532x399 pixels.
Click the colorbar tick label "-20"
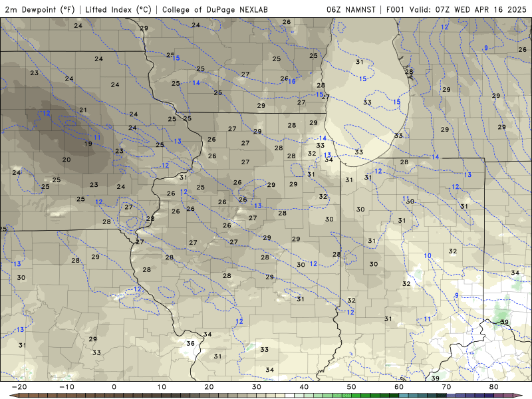19,387
